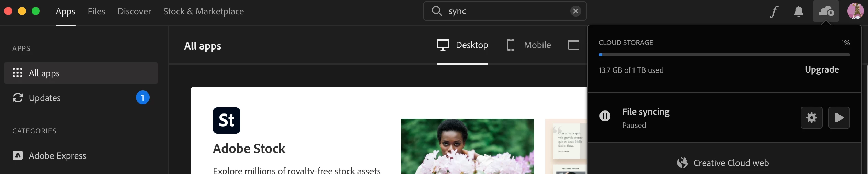Viewport: 868px width, 174px height.
Task: Show Mobile apps tab
Action: point(529,45)
